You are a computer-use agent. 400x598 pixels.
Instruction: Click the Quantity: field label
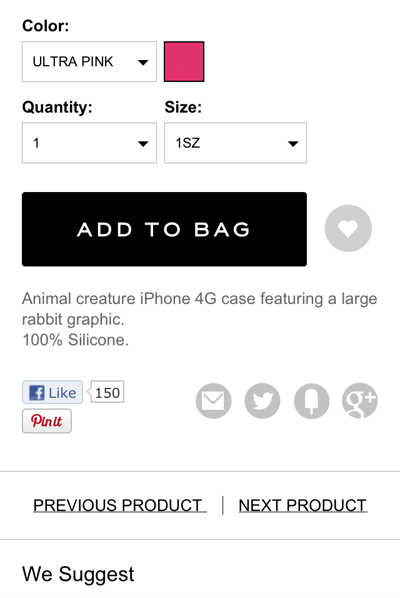57,107
